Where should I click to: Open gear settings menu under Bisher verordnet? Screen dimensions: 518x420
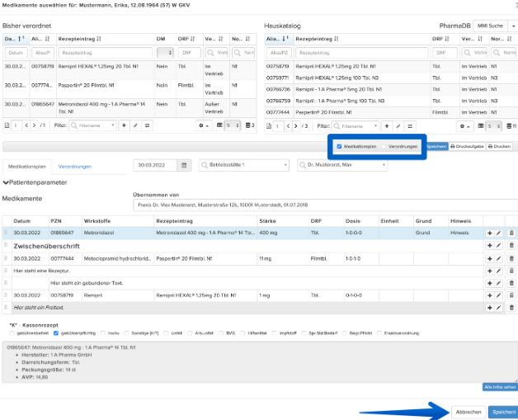click(204, 125)
